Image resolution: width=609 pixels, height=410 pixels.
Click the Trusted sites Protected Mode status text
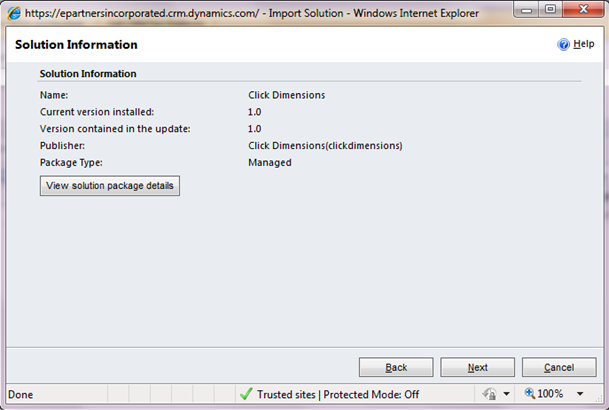click(x=338, y=394)
